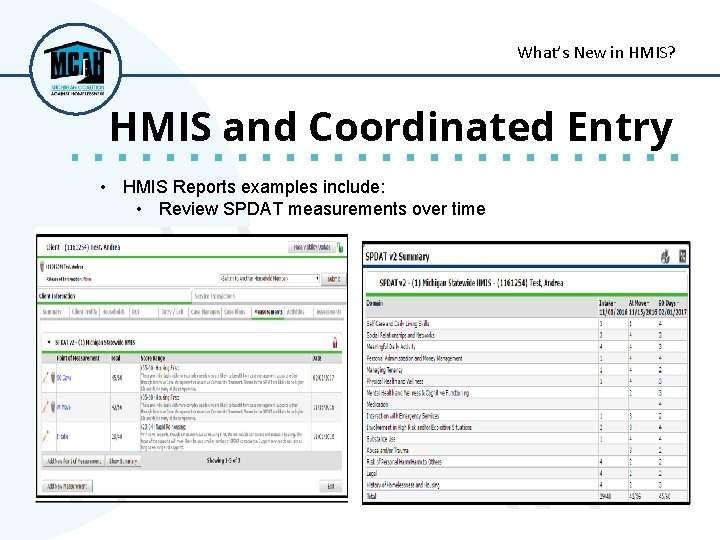Click the 'Abuse and/or Trauma' row
This screenshot has height=540, width=720.
coord(527,450)
